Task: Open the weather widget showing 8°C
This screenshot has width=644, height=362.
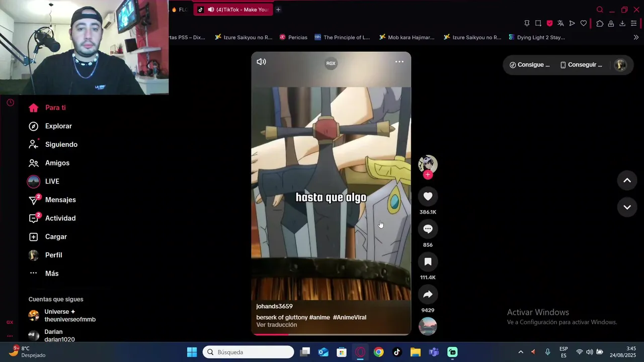Action: (28, 352)
